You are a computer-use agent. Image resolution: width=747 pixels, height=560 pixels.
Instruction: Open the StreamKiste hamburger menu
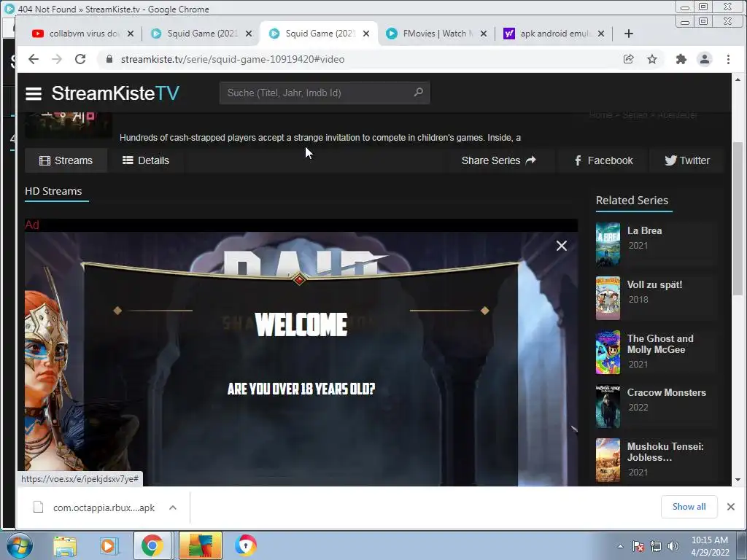34,93
